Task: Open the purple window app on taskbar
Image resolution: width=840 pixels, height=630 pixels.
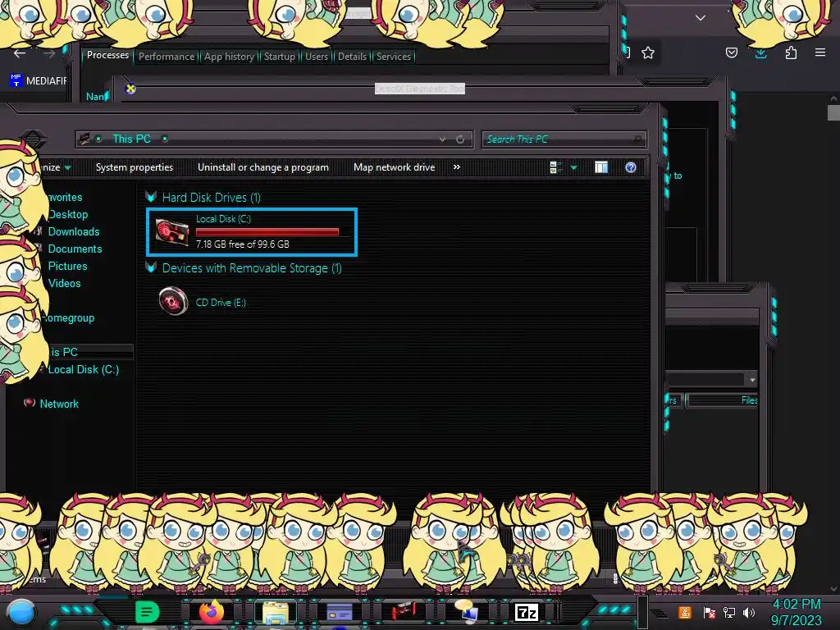Action: pos(339,612)
